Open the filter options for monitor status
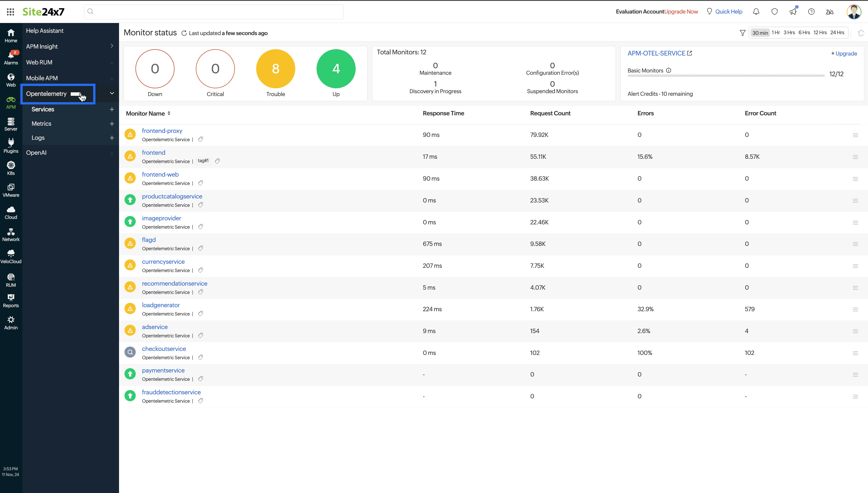868x493 pixels. click(x=742, y=33)
